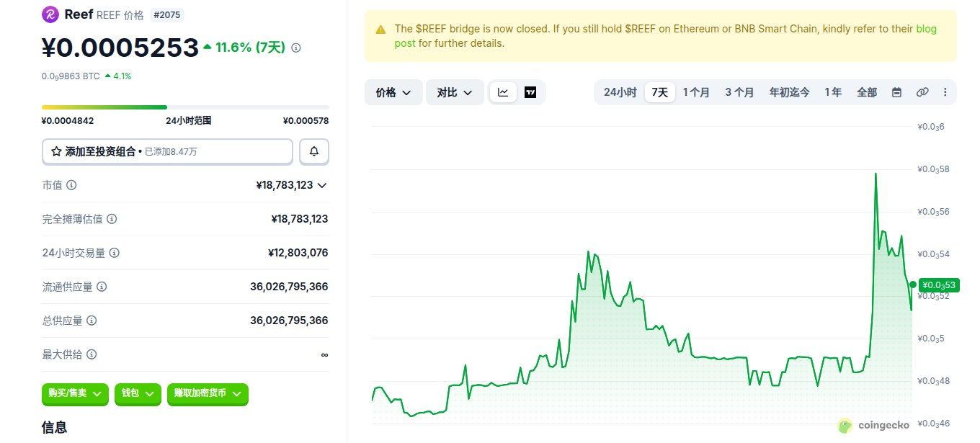Image resolution: width=980 pixels, height=443 pixels.
Task: Click the info icon next to 7天 change
Action: (x=296, y=48)
